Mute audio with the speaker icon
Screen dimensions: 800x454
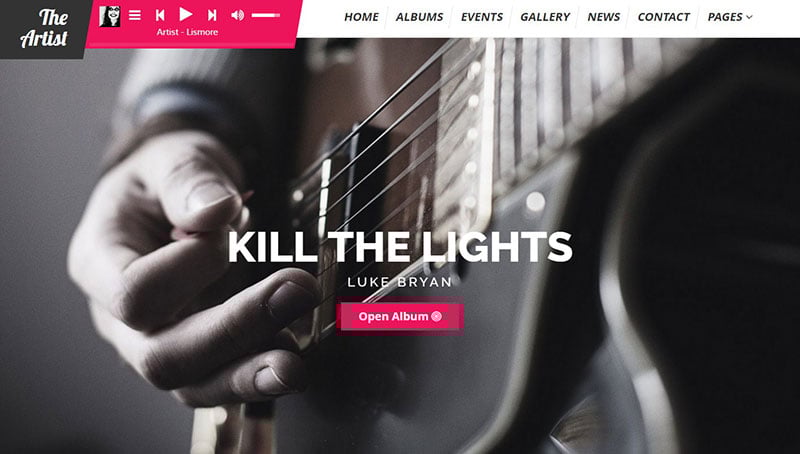pos(237,15)
